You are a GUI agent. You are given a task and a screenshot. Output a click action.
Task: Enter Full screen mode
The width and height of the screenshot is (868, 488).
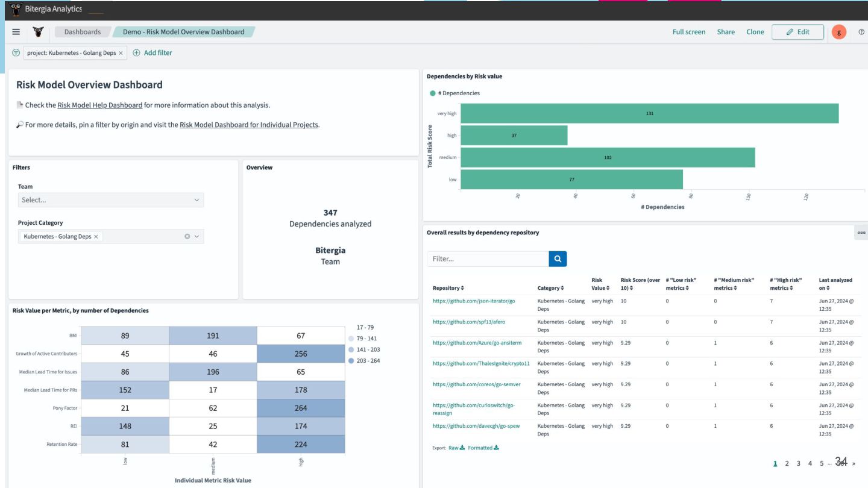689,32
